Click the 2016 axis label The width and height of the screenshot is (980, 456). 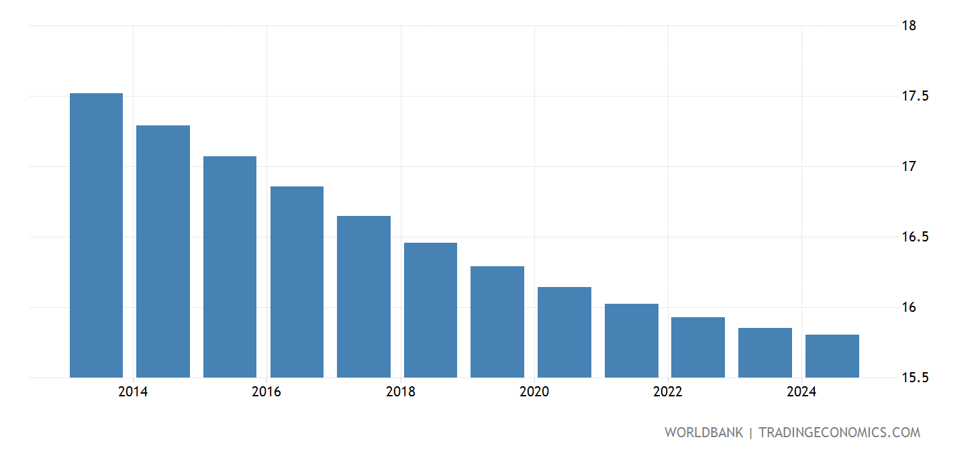266,392
